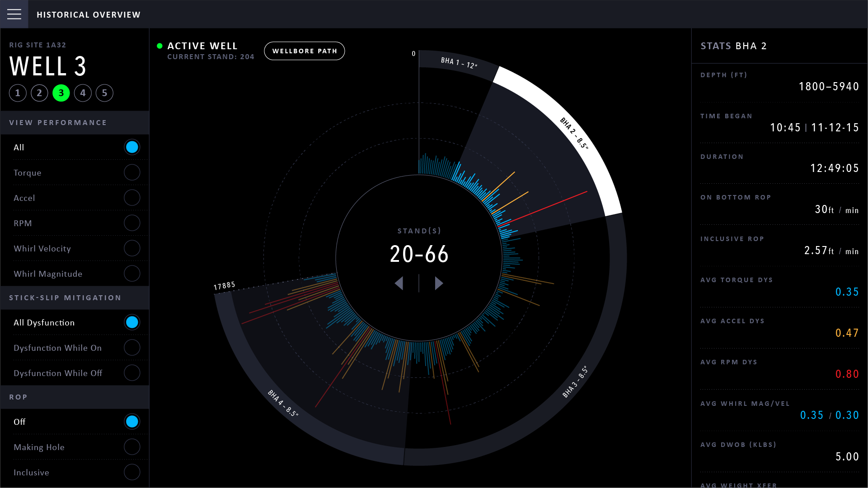This screenshot has height=488, width=868.
Task: Click the Wellbore Path button
Action: click(304, 51)
